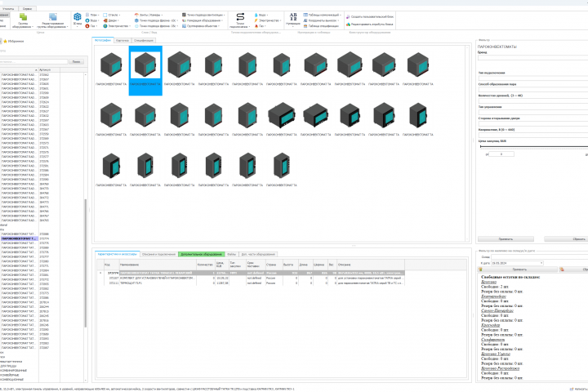Select the blue-highlighted oven thumbnail
The height and width of the screenshot is (392, 588).
(145, 70)
